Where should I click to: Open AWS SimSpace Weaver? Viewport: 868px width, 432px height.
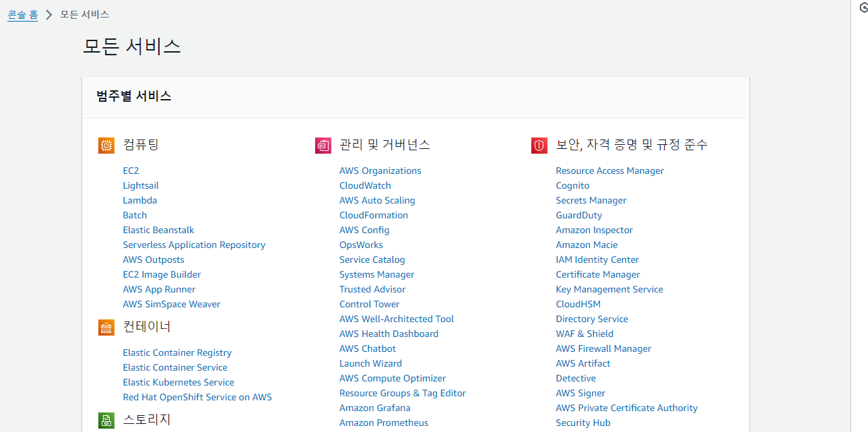point(172,304)
